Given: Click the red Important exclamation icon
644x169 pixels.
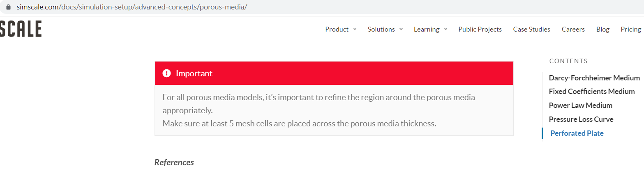Looking at the screenshot, I should point(166,73).
